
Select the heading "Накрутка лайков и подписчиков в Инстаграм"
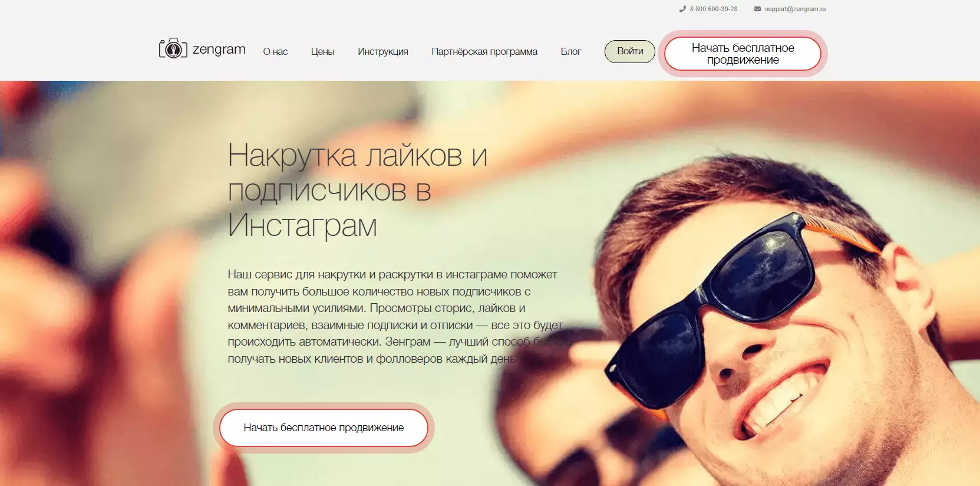[x=358, y=190]
